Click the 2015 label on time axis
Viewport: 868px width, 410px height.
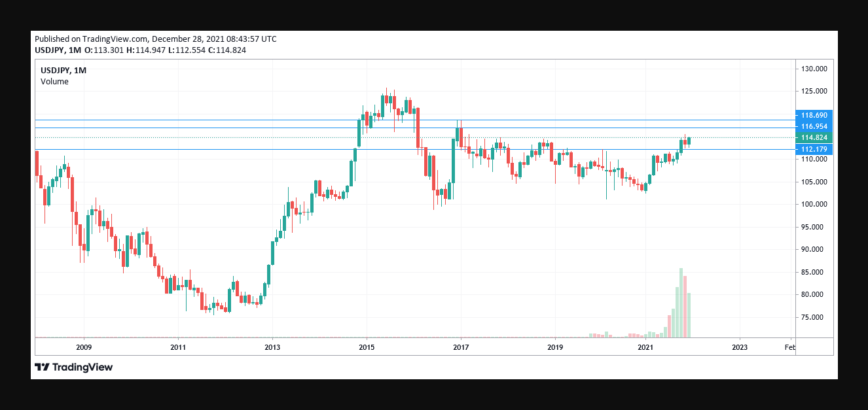[x=367, y=347]
